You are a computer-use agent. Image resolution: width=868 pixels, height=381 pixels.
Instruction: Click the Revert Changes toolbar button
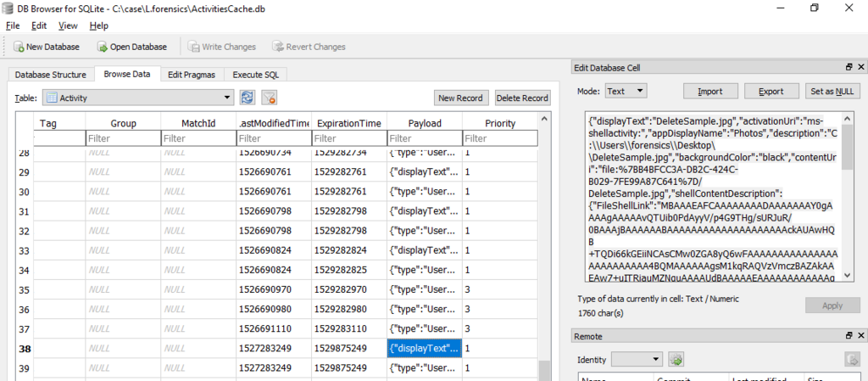tap(309, 47)
